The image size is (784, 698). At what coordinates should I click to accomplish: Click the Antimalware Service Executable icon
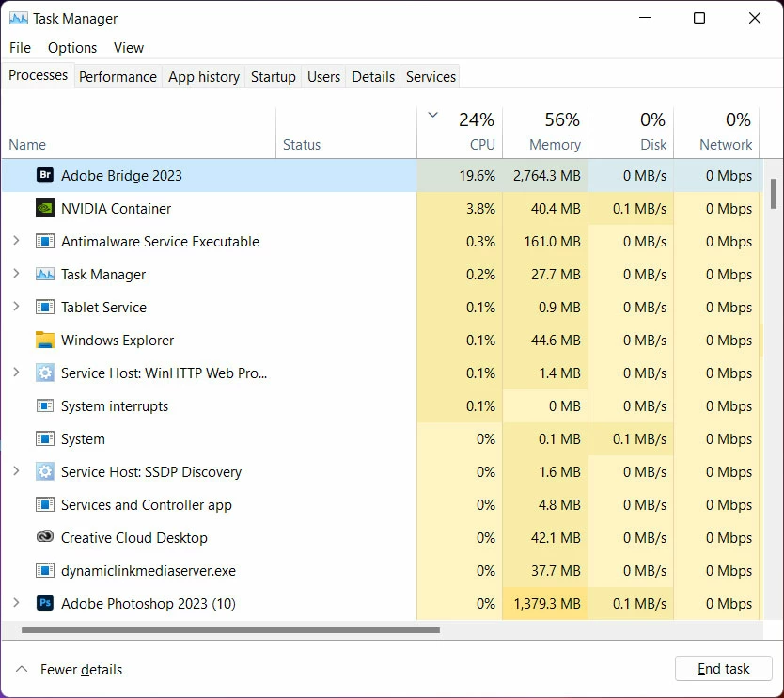tap(45, 241)
